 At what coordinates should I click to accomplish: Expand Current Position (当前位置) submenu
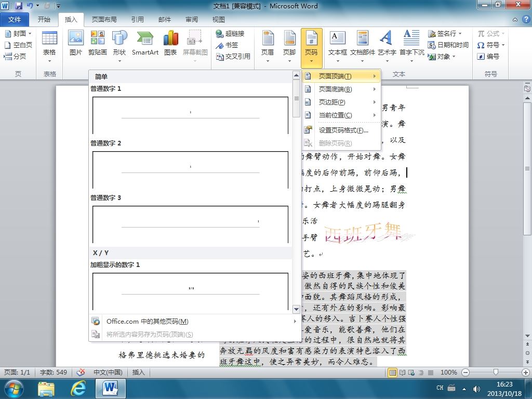tap(341, 115)
